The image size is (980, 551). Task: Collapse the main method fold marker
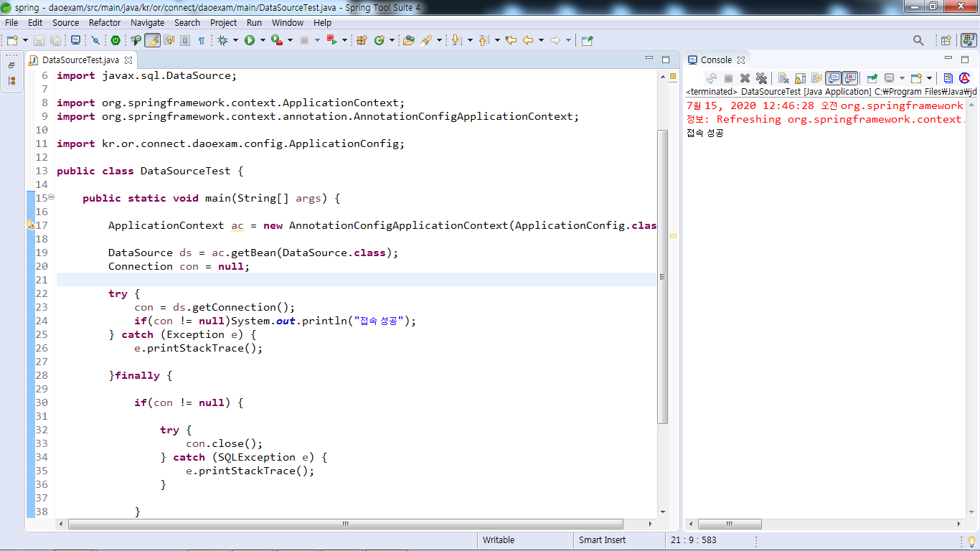[51, 197]
